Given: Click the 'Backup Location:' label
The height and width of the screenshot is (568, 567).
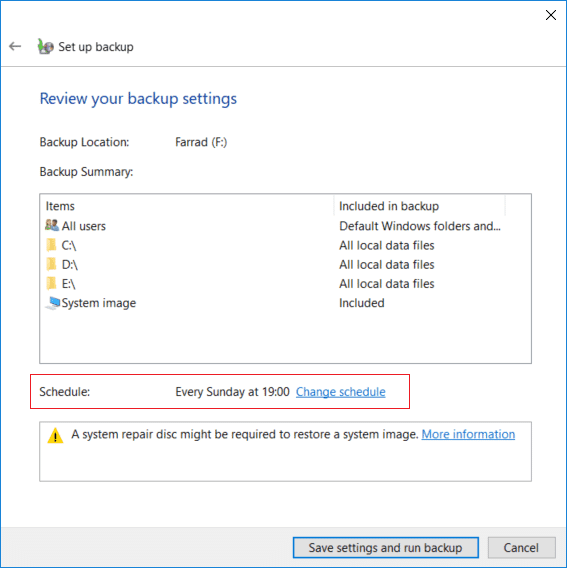Looking at the screenshot, I should tap(84, 142).
